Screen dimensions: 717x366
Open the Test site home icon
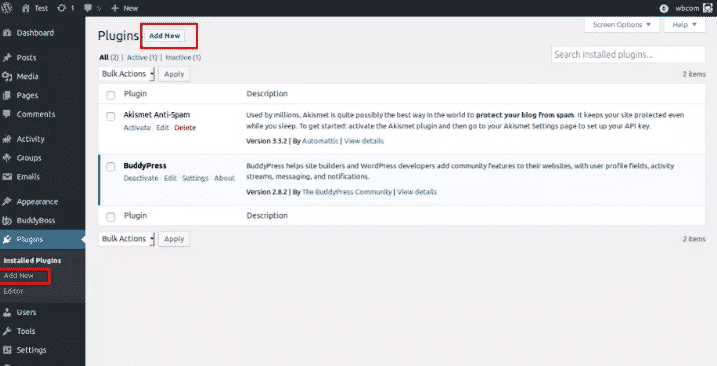coord(26,8)
